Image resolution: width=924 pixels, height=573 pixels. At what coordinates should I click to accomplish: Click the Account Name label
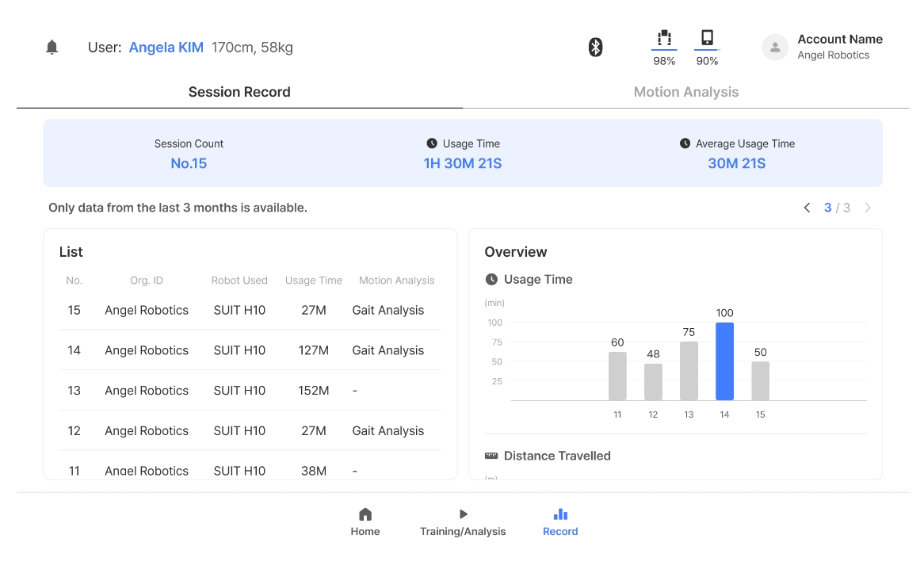[x=840, y=40]
